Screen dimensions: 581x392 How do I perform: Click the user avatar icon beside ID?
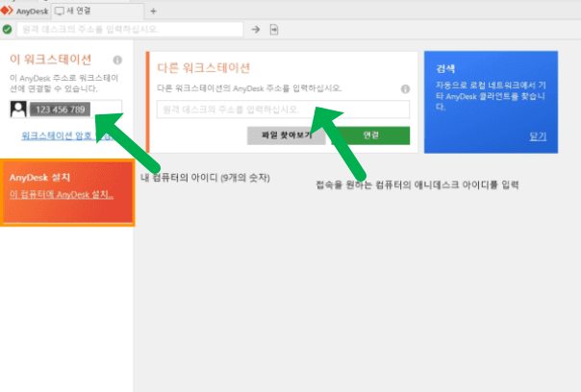point(18,110)
